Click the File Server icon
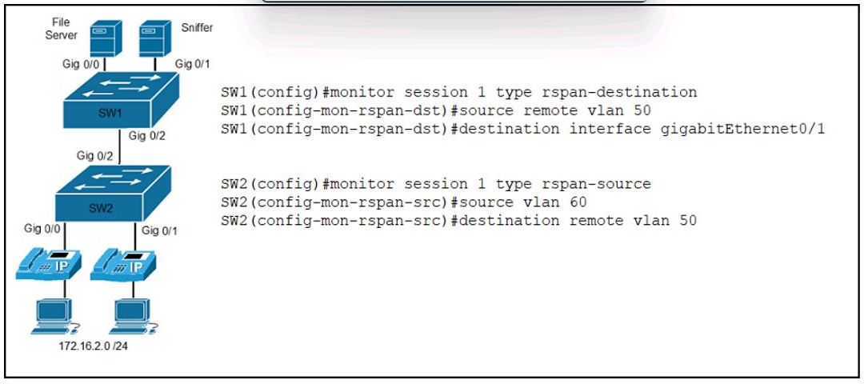 pos(106,38)
